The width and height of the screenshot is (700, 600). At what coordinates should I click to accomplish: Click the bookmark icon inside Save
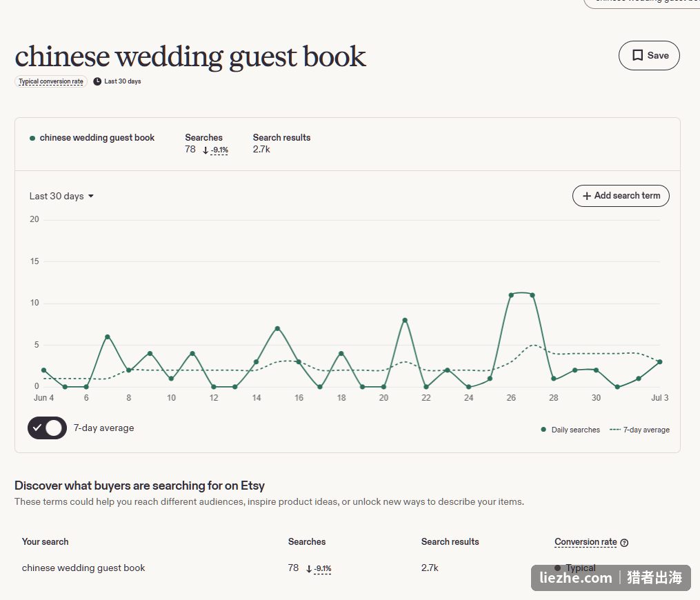point(637,55)
